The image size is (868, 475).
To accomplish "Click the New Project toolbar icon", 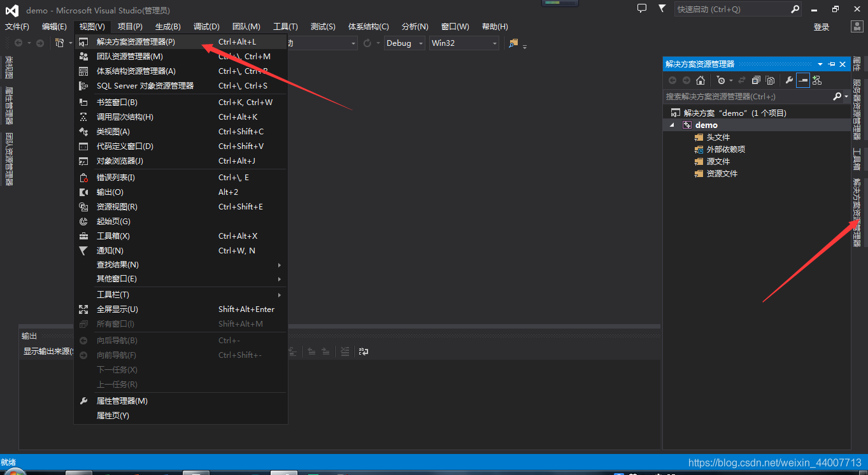I will click(x=59, y=43).
